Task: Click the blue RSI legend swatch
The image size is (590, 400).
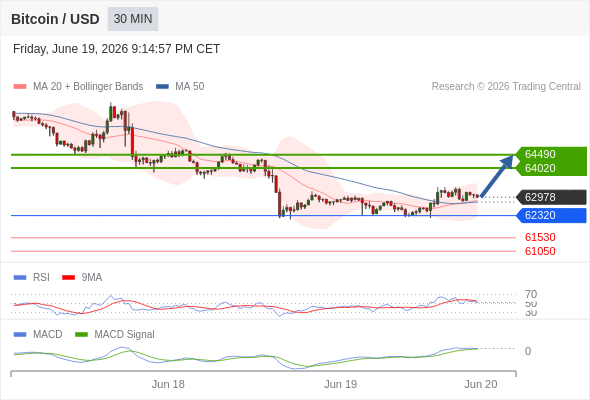Action: coord(20,278)
